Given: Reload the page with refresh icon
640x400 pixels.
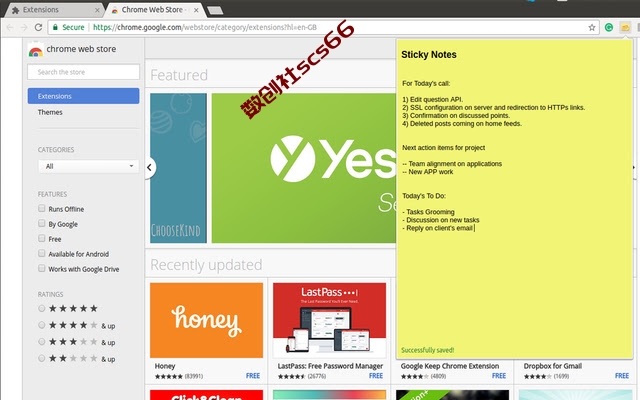Looking at the screenshot, I should click(38, 27).
